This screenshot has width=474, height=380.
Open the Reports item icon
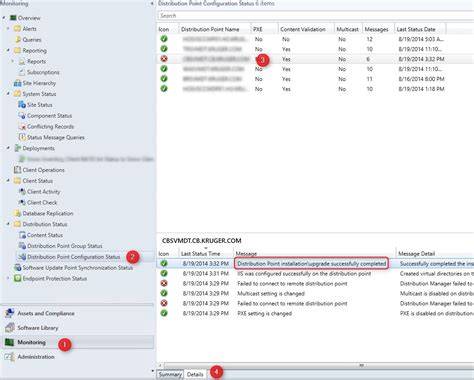22,62
